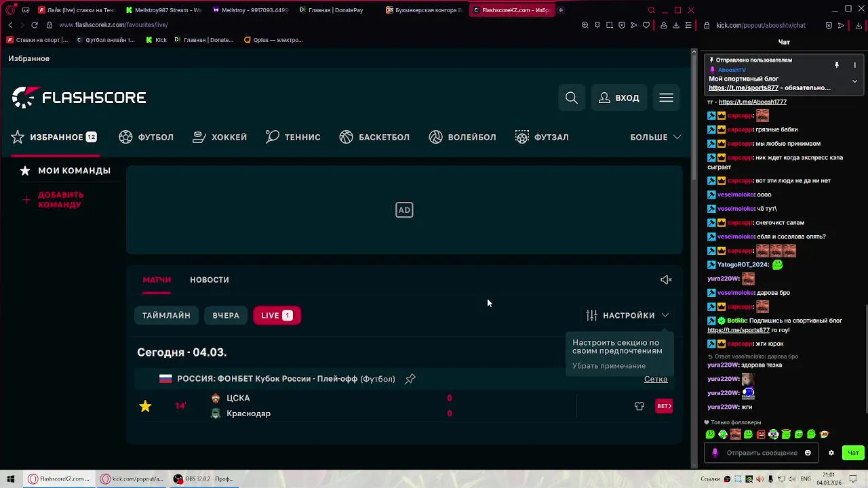Open t.me/sports877 link in pinned message
Image resolution: width=868 pixels, height=488 pixels.
point(743,88)
